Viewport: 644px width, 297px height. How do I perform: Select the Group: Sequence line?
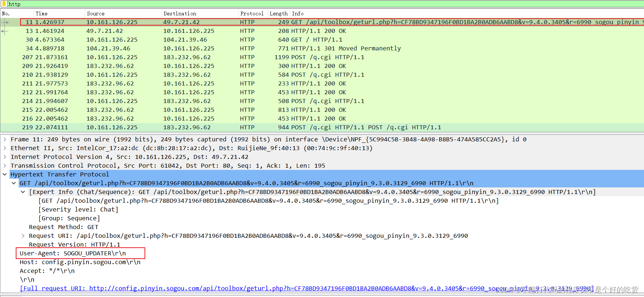69,218
